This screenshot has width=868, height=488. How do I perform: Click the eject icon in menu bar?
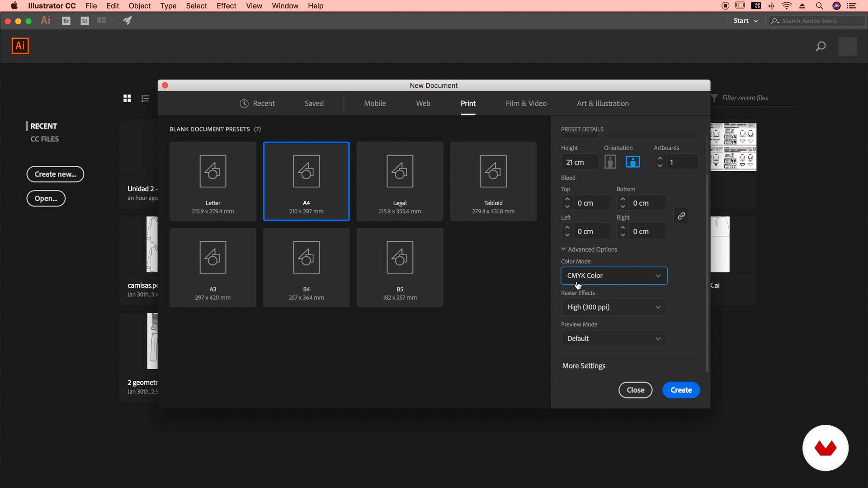[x=802, y=6]
